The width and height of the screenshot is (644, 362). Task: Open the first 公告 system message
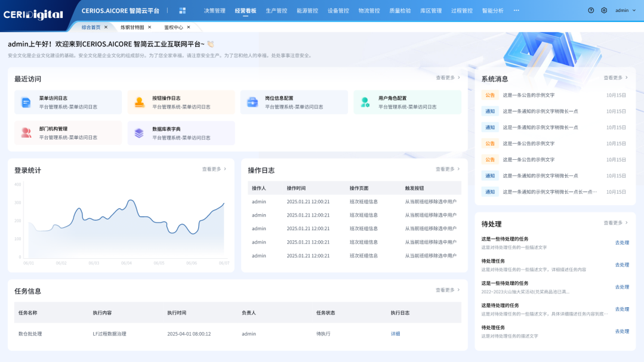[528, 95]
